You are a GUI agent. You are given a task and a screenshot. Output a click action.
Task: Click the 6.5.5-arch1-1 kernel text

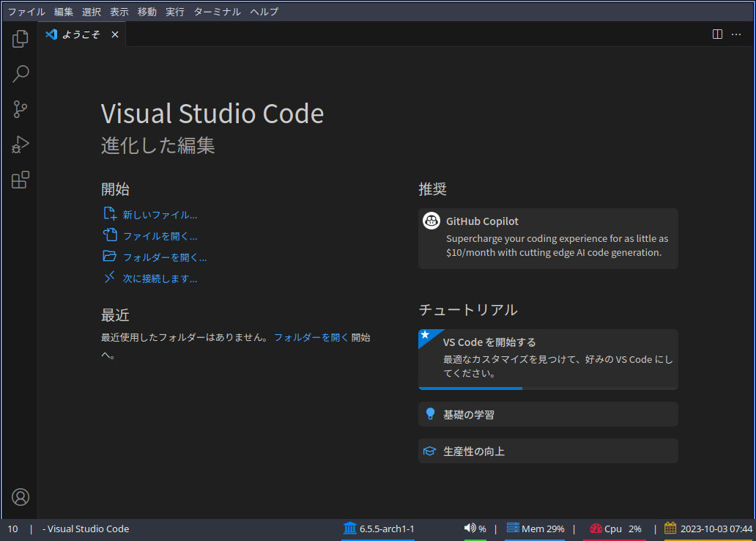[387, 529]
